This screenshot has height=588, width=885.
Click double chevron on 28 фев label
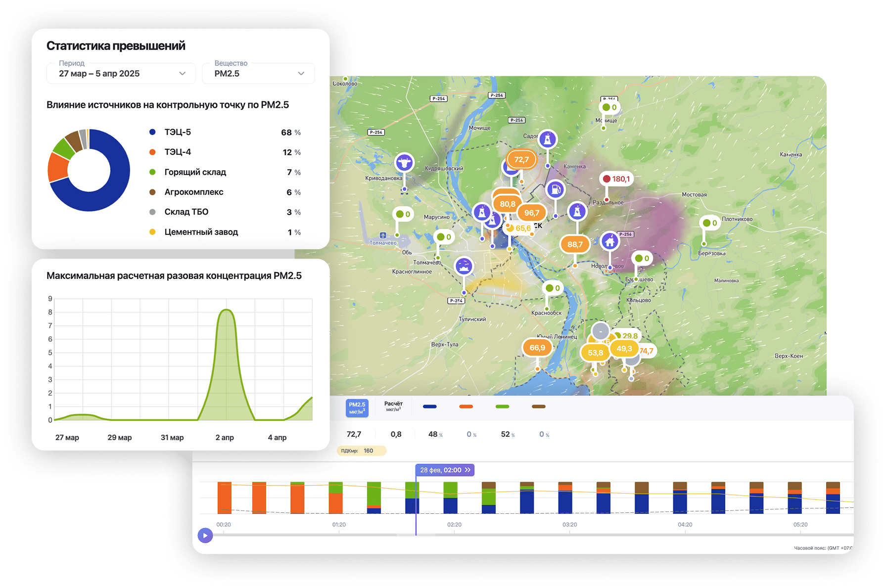tap(467, 470)
